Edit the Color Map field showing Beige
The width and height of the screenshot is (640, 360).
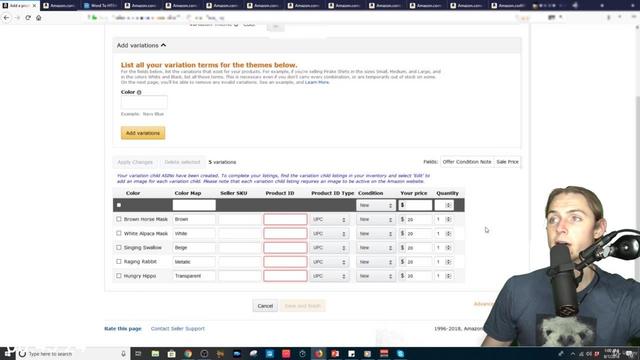194,248
